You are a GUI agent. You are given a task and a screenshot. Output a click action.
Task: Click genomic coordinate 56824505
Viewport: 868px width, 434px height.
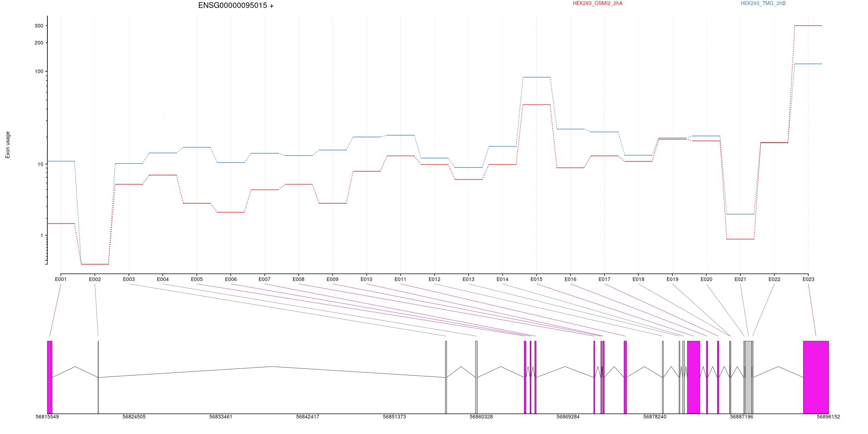134,417
